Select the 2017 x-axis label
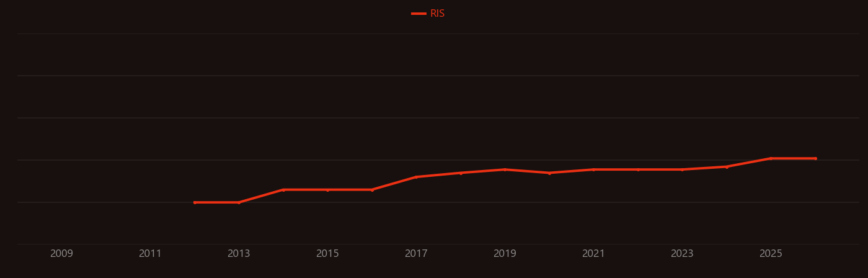The image size is (868, 278). pos(416,254)
